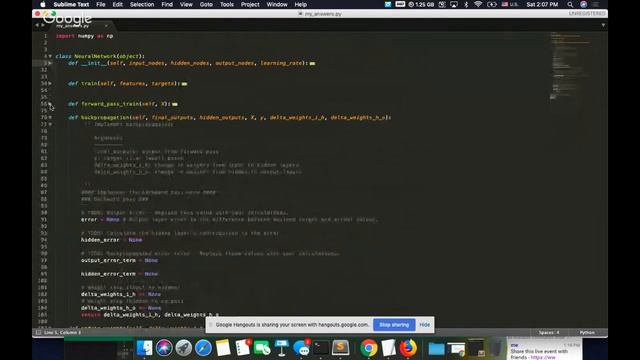Open Google Chrome from the dock

369,348
